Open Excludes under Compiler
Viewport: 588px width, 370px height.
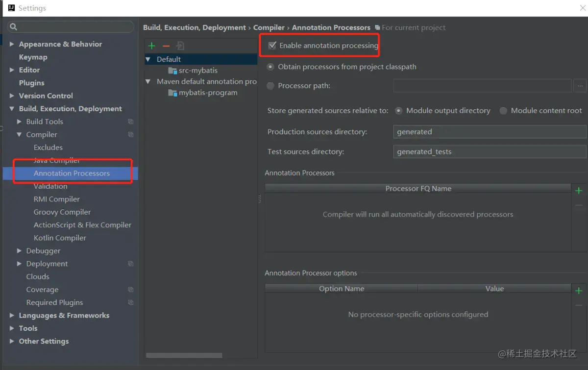[x=48, y=148]
